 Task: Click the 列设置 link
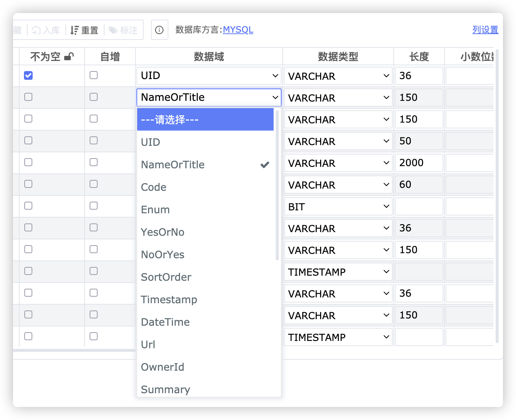[485, 30]
